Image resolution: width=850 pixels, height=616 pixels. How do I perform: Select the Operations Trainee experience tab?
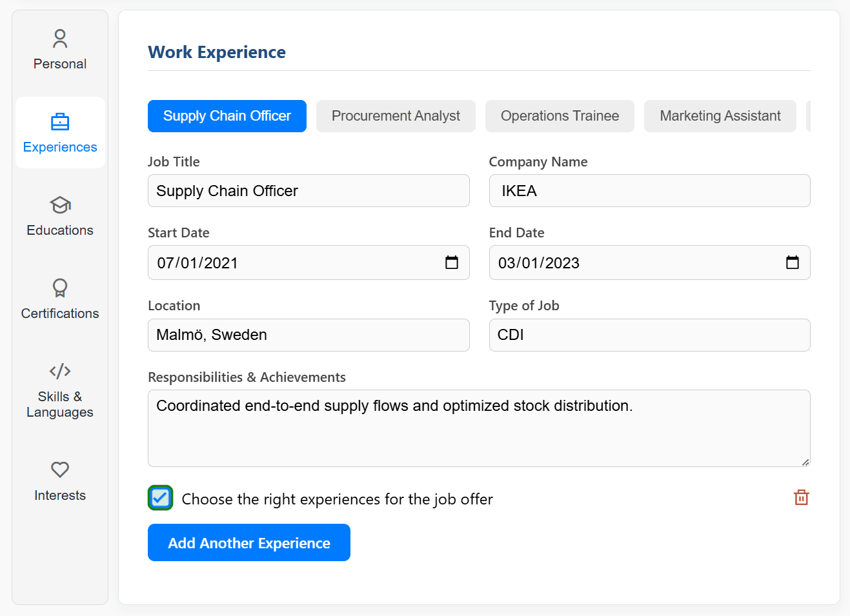[560, 116]
